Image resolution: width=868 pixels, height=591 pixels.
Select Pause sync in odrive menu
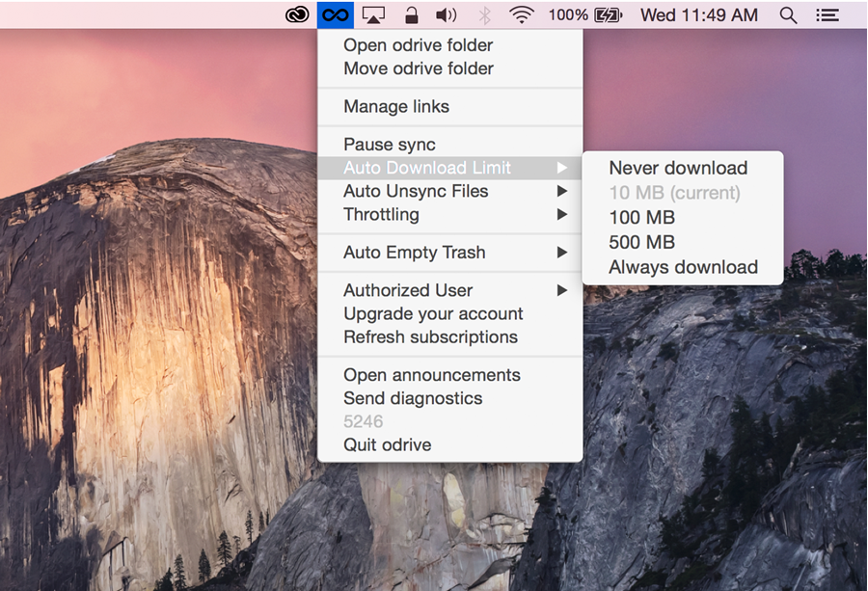[450, 145]
